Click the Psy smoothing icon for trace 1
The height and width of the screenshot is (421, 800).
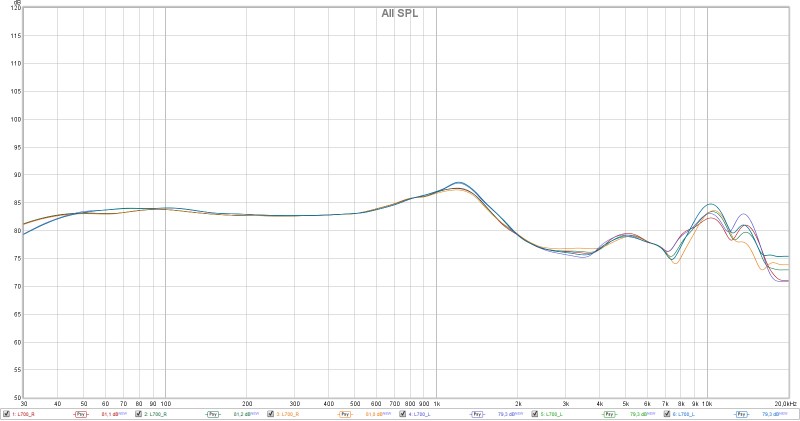(81, 414)
